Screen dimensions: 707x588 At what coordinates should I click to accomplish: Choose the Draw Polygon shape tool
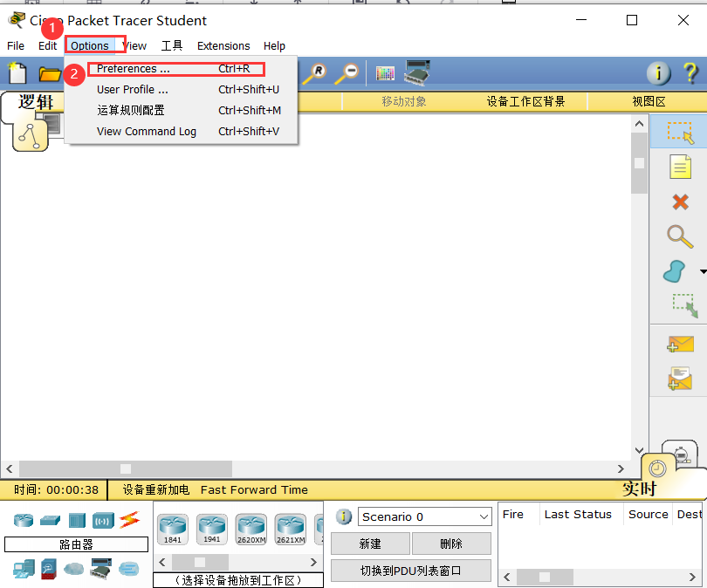point(675,271)
